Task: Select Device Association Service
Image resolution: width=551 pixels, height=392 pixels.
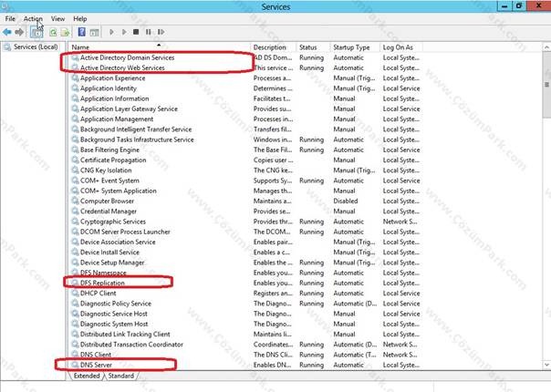Action: 118,242
